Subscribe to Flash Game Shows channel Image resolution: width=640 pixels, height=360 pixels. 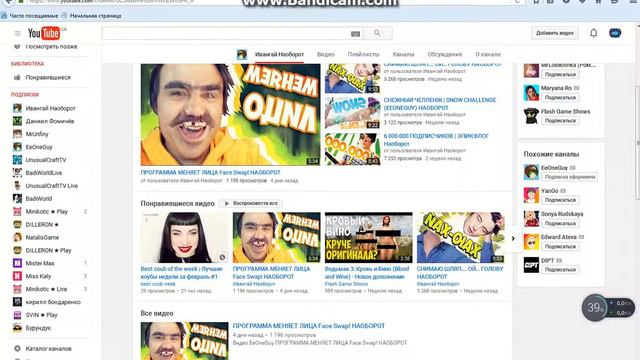[x=560, y=120]
